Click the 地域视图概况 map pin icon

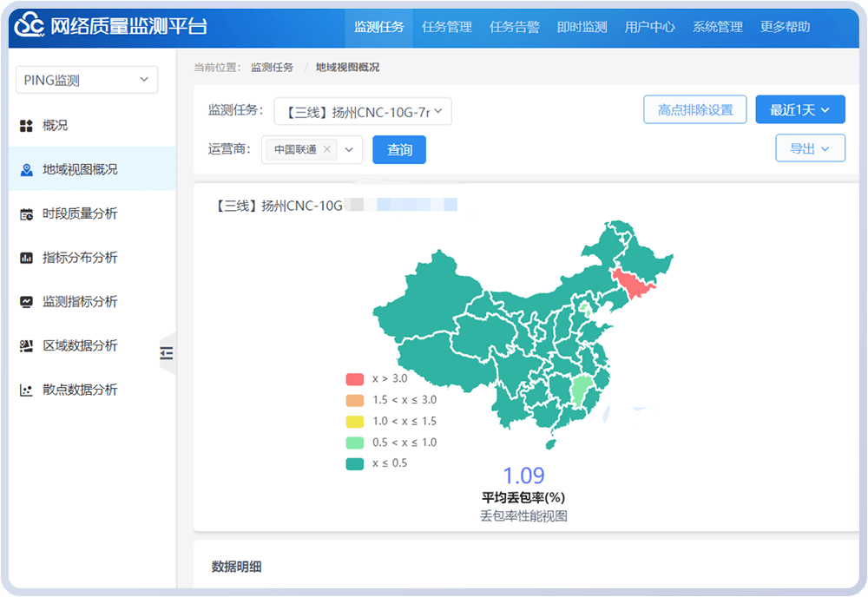26,170
